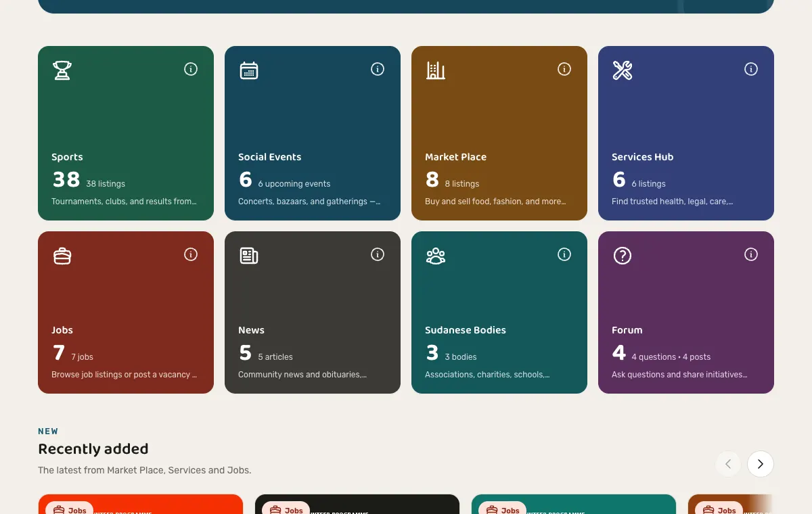Viewport: 812px width, 514px height.
Task: View info for Market Place card
Action: [564, 69]
